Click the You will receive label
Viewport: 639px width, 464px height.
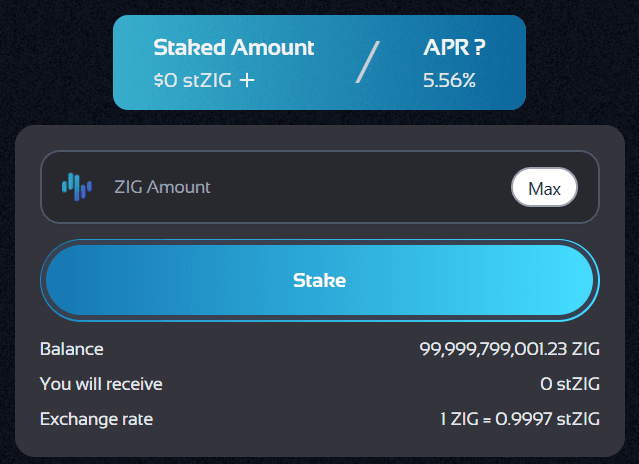coord(101,383)
